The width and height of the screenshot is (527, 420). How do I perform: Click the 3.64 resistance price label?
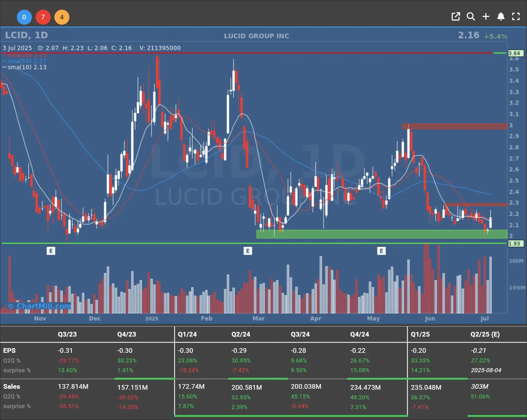coord(515,53)
